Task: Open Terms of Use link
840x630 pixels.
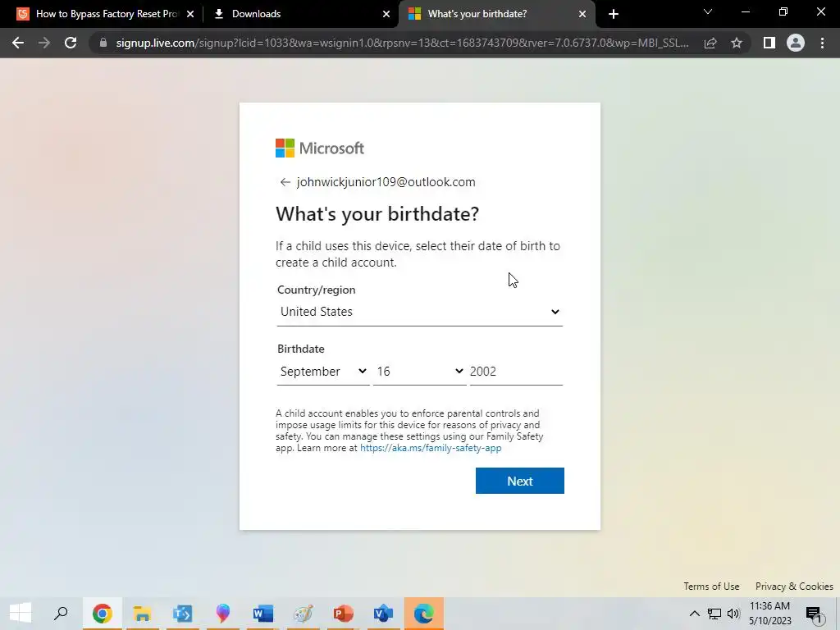Action: coord(711,586)
